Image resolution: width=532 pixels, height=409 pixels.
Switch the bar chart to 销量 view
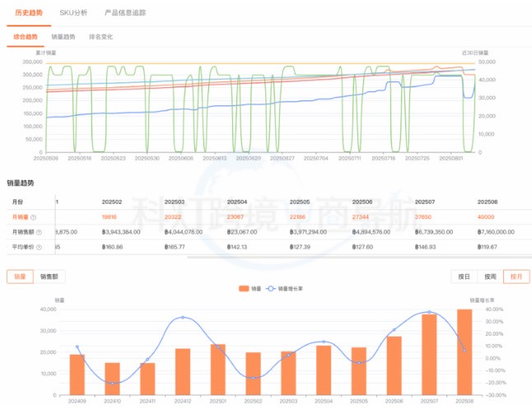point(18,277)
